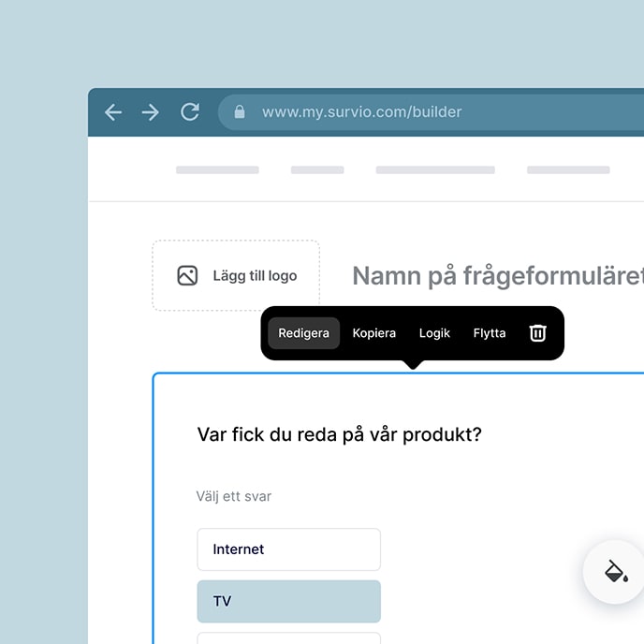Select the partially visible answer below TV
644x644 pixels.
pyautogui.click(x=288, y=638)
